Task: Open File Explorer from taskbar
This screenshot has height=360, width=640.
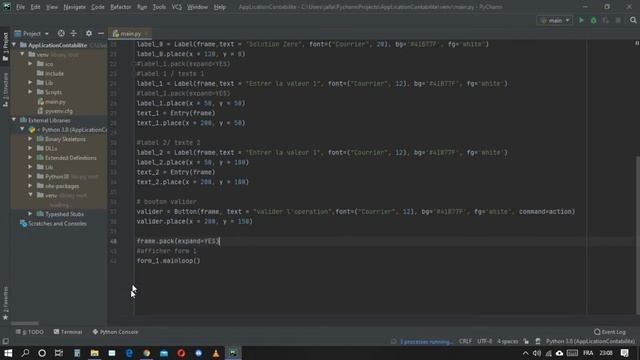Action: 95,353
